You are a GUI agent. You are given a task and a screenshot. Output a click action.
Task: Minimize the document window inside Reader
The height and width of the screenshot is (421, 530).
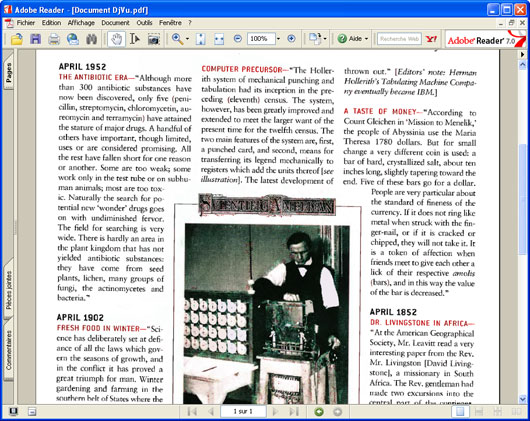(x=501, y=23)
